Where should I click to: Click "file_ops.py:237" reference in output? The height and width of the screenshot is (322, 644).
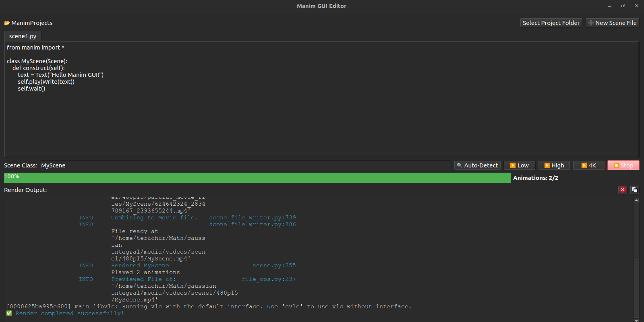click(269, 279)
